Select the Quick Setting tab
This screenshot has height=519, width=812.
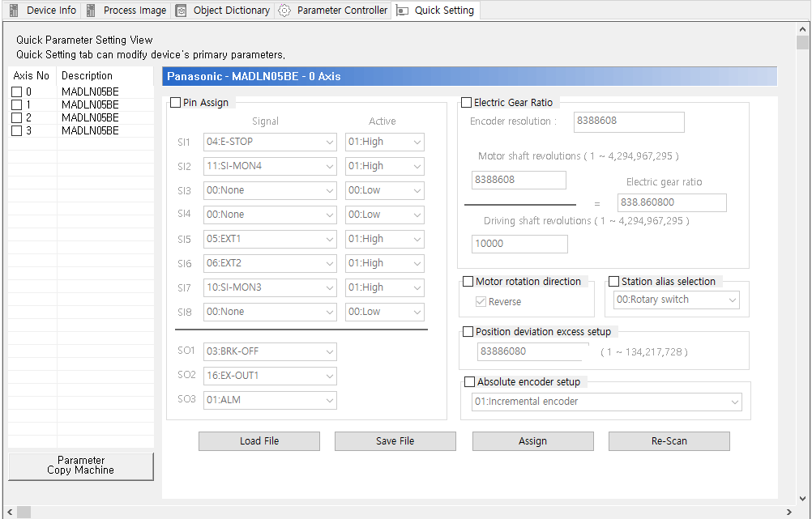pos(436,11)
